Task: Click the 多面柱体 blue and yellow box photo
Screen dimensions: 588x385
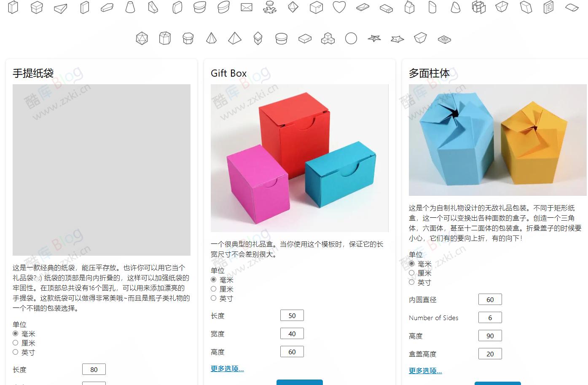Action: pyautogui.click(x=498, y=140)
